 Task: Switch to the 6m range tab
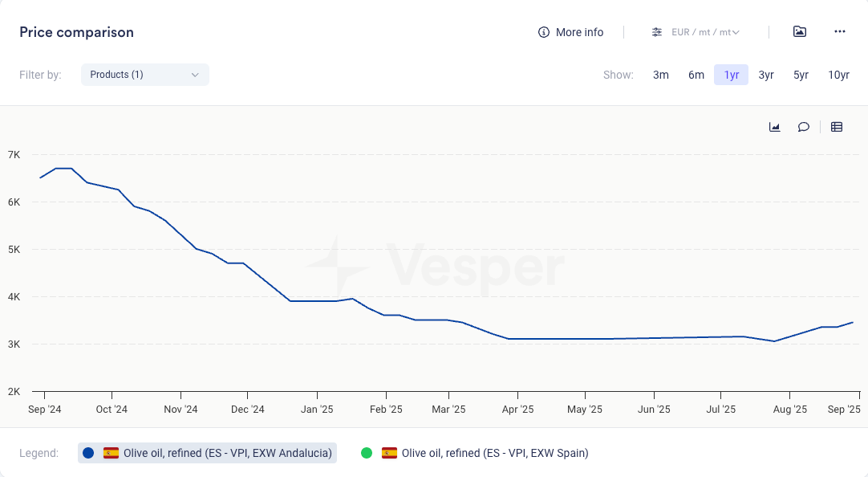pos(696,75)
